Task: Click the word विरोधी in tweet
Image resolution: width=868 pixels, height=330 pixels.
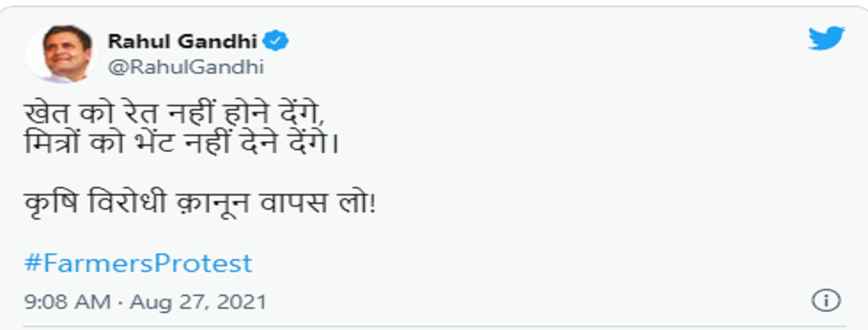Action: click(128, 202)
